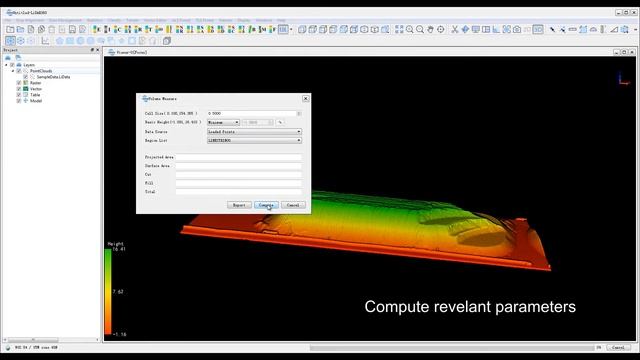Open the Help menu

point(281,20)
